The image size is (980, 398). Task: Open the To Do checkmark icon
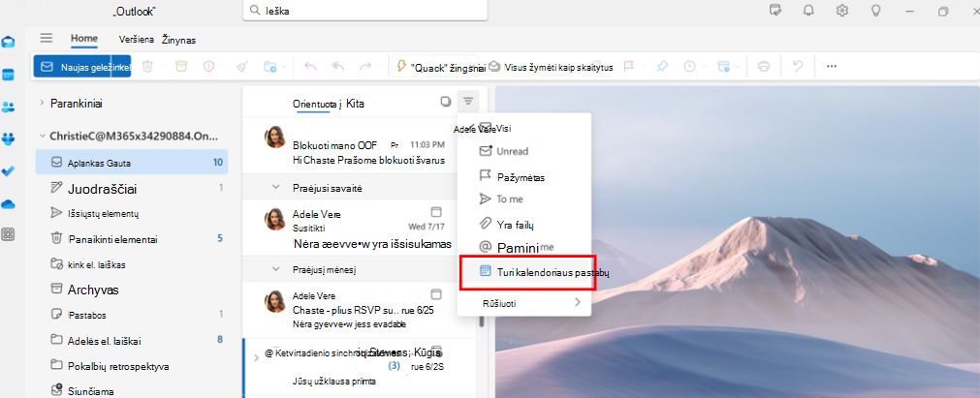(9, 171)
